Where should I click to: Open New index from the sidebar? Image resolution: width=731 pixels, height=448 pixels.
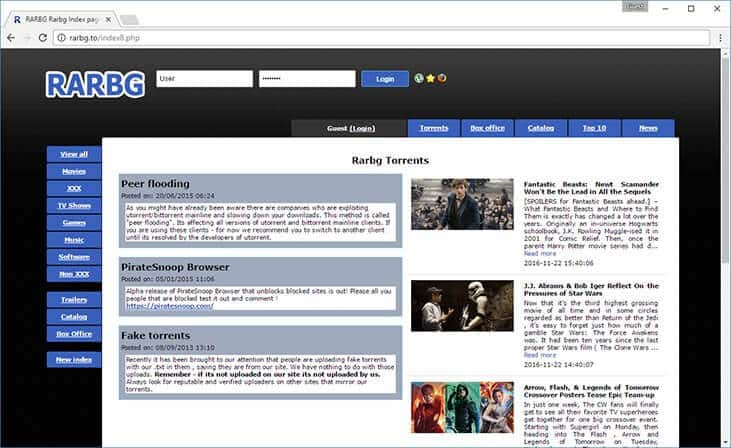tap(74, 359)
